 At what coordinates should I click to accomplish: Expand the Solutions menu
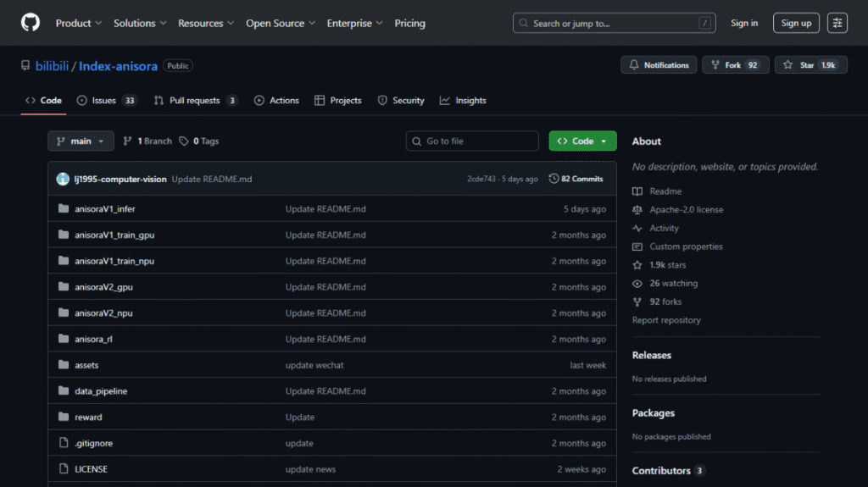click(x=140, y=23)
